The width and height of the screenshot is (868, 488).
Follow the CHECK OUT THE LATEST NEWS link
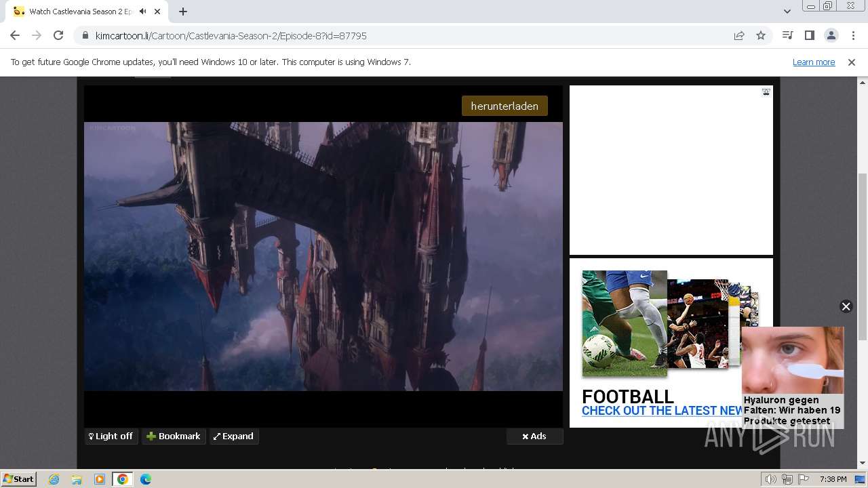pyautogui.click(x=662, y=411)
